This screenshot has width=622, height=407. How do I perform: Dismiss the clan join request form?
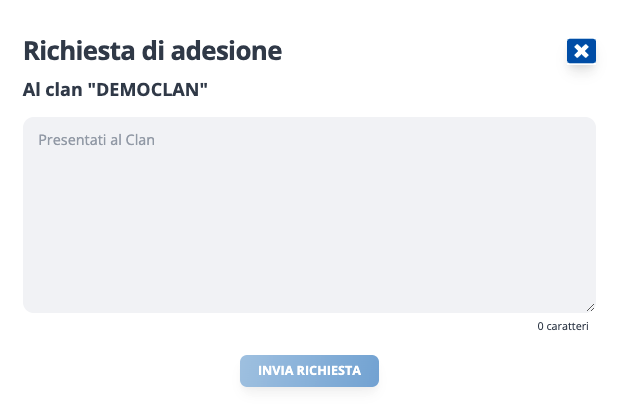pyautogui.click(x=581, y=51)
